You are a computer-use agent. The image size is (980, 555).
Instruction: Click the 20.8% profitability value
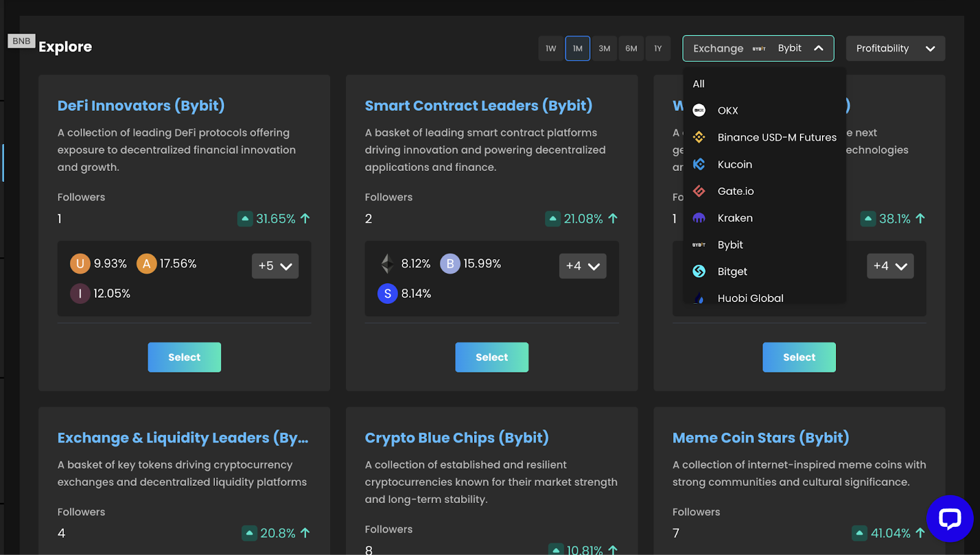tap(278, 534)
